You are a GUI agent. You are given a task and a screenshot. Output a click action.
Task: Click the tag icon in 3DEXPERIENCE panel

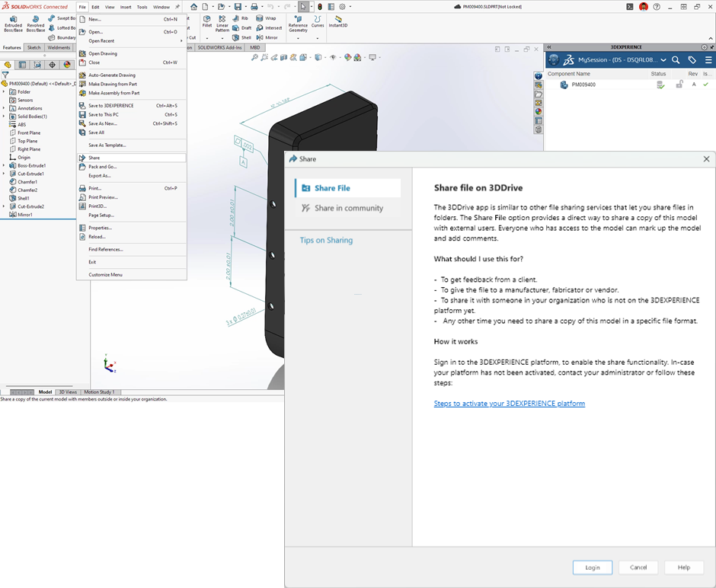[692, 60]
